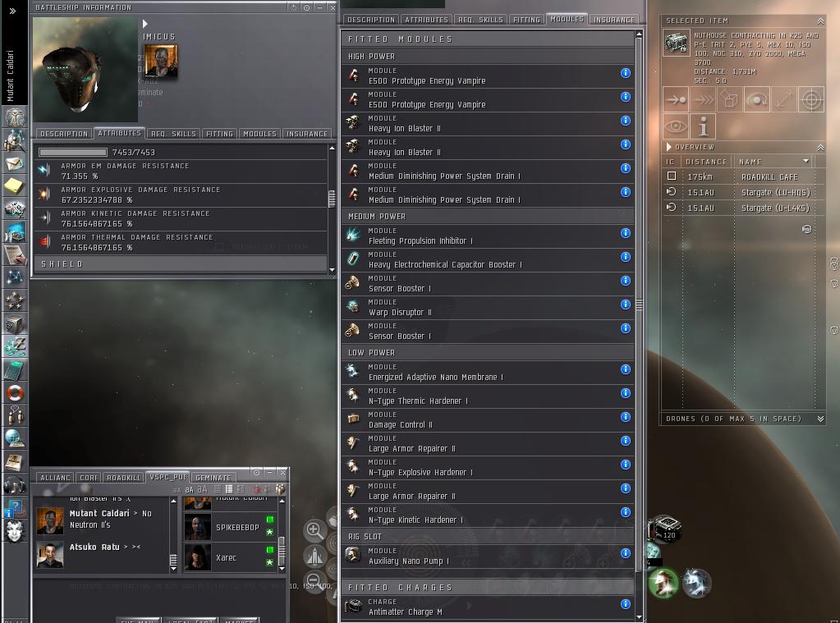Image resolution: width=840 pixels, height=623 pixels.
Task: Click Mutant Caldari name in chat
Action: coord(99,513)
